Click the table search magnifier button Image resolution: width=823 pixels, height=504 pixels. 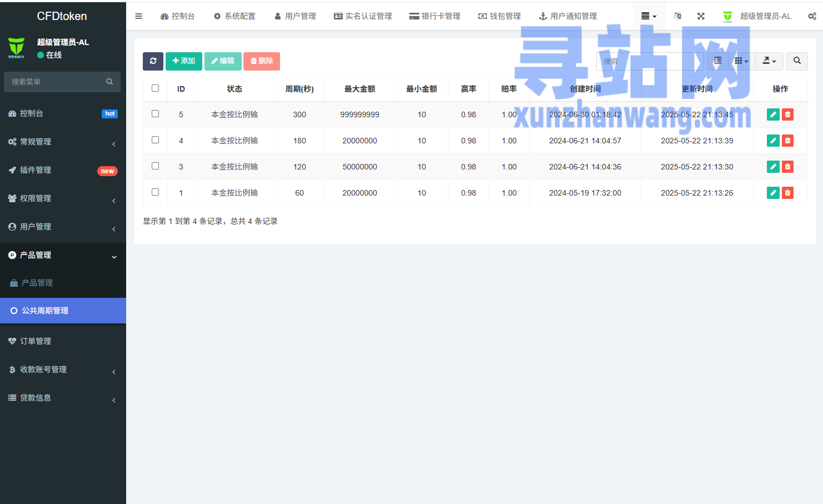pyautogui.click(x=797, y=61)
